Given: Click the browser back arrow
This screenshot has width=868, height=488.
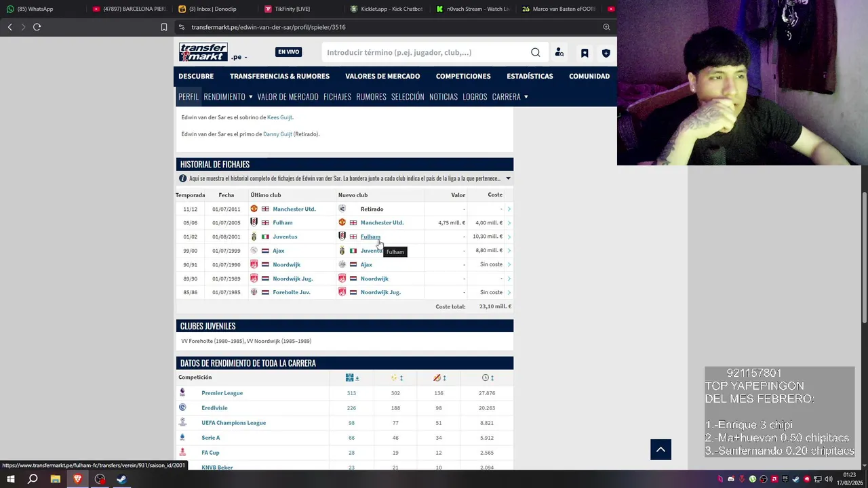Looking at the screenshot, I should (x=9, y=27).
